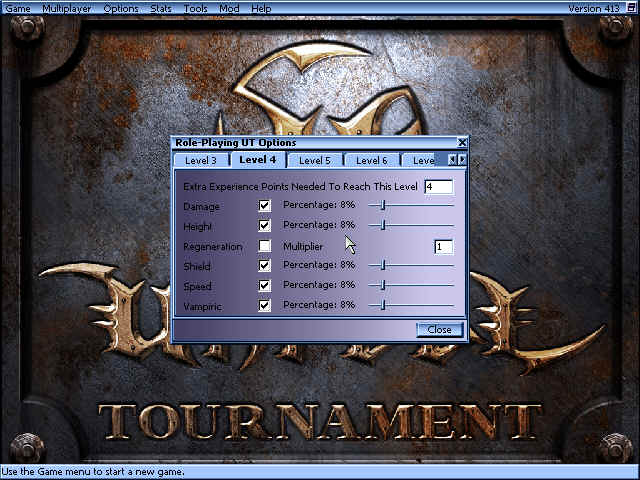640x480 pixels.
Task: Click the status bar hint about Game menu
Action: (x=93, y=472)
